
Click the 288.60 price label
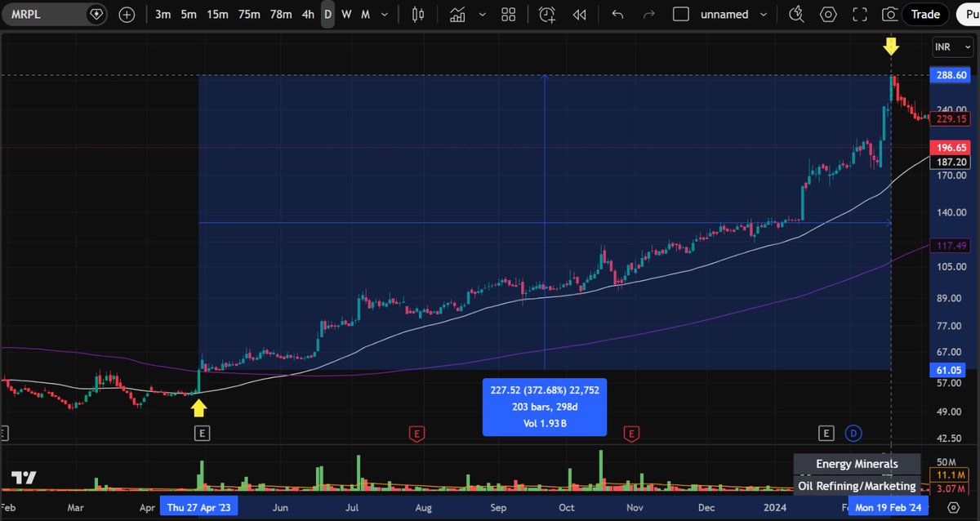point(950,75)
